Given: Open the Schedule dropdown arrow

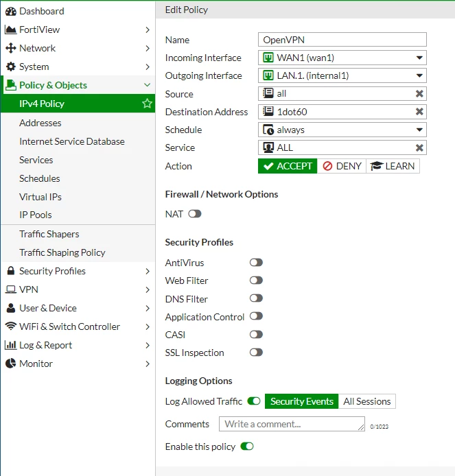Looking at the screenshot, I should [419, 130].
